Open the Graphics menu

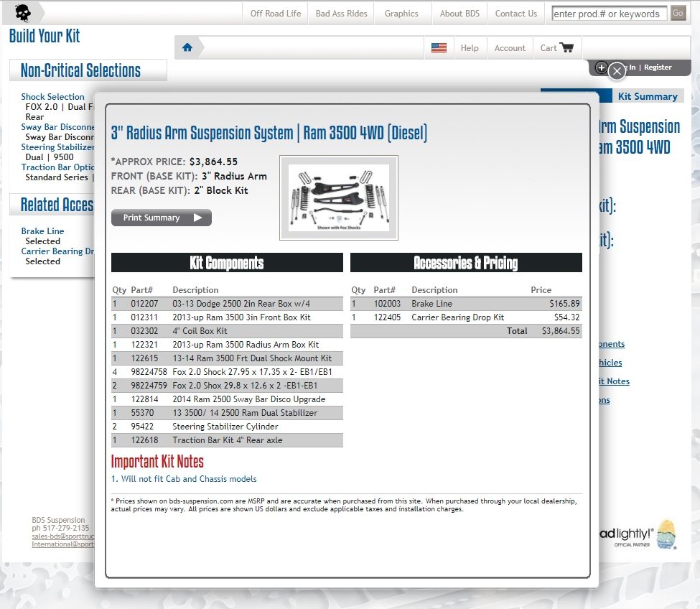[401, 14]
